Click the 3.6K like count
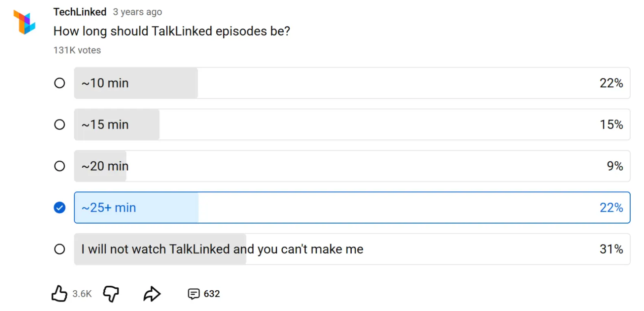Viewport: 644px width, 311px height. (x=82, y=293)
